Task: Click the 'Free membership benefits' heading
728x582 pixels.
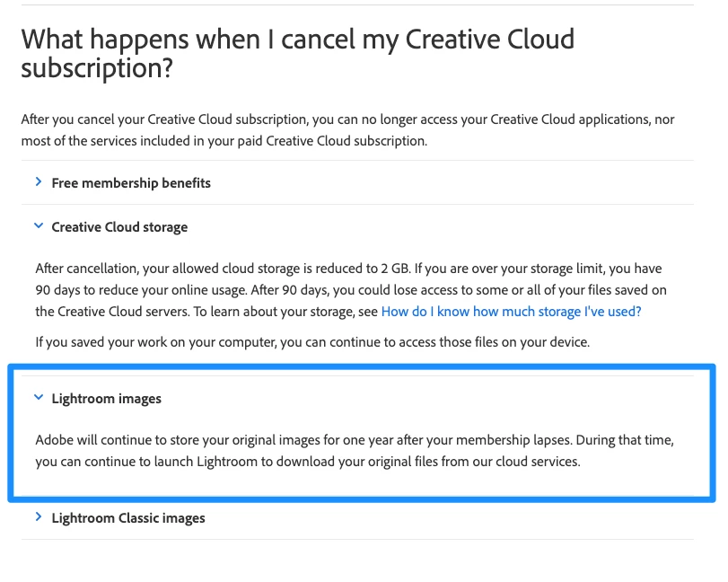Action: coord(131,183)
